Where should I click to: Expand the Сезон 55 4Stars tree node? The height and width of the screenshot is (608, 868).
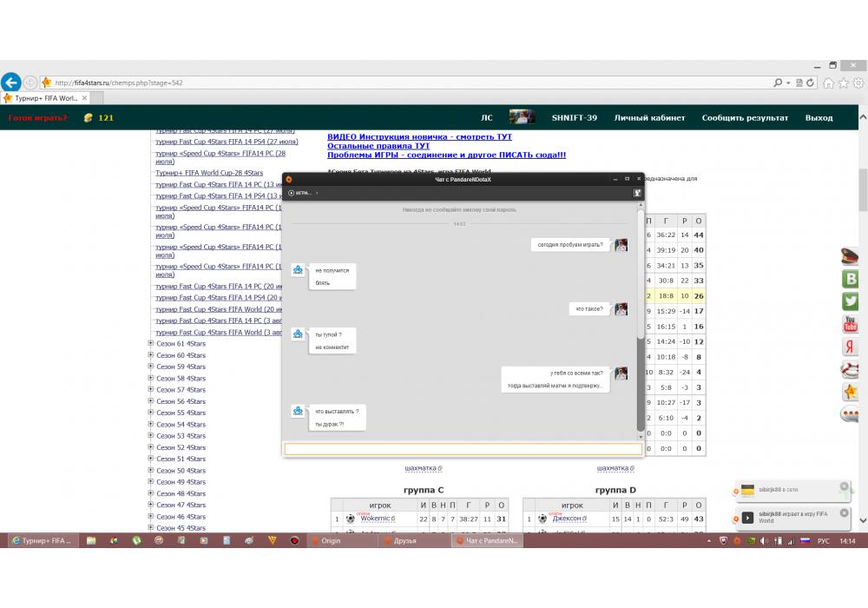coord(150,413)
